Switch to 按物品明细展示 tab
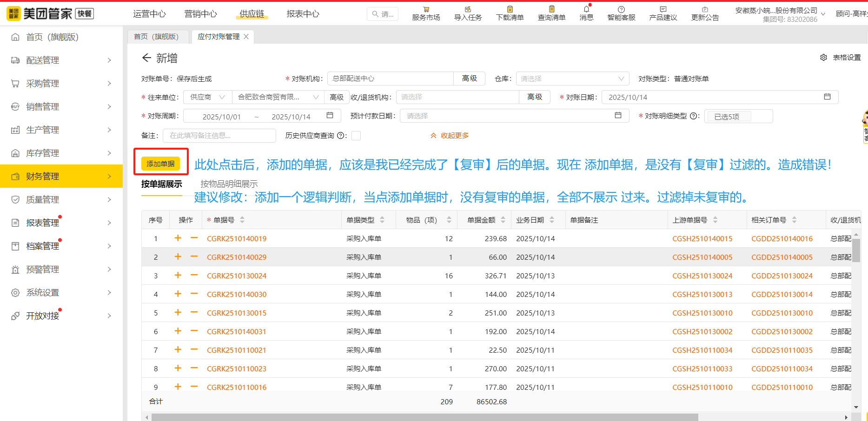Viewport: 868px width, 421px height. pos(229,184)
